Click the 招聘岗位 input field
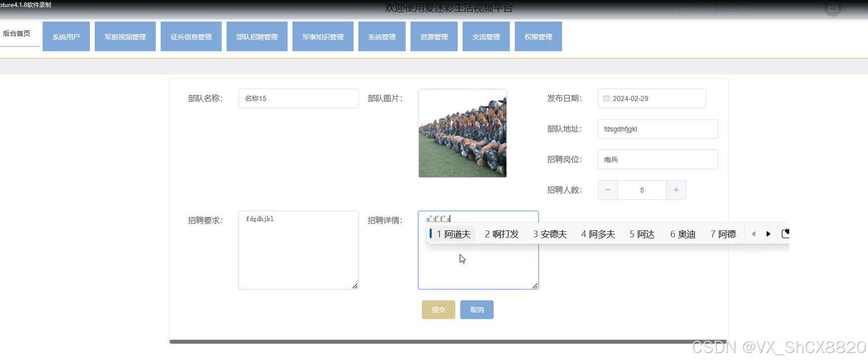 (658, 159)
